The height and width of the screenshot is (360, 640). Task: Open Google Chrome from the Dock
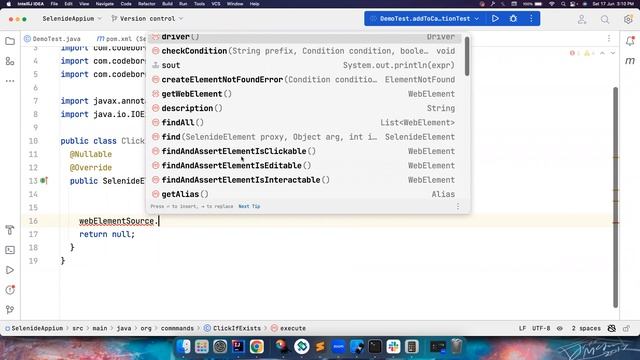click(257, 347)
